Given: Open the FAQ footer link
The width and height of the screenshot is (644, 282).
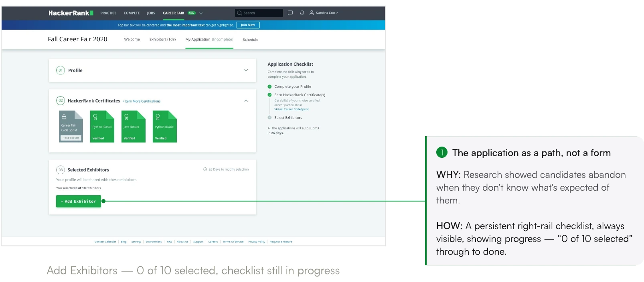Looking at the screenshot, I should 169,242.
